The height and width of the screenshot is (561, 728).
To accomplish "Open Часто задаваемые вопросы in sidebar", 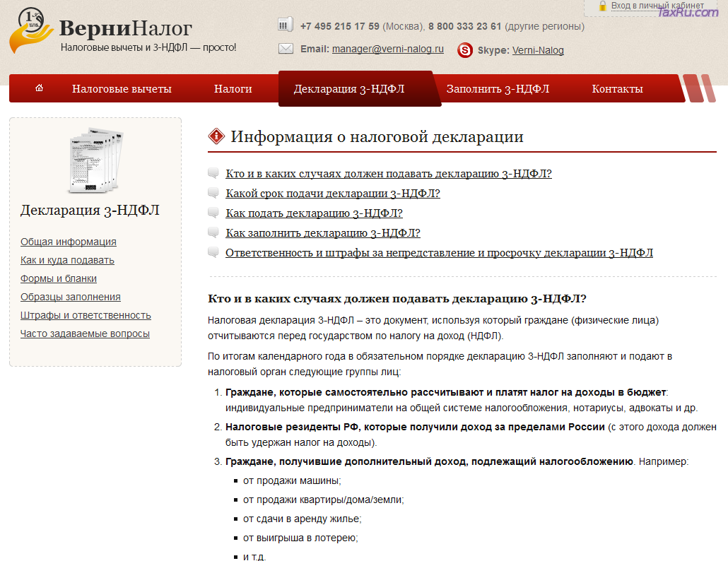I will coord(85,333).
